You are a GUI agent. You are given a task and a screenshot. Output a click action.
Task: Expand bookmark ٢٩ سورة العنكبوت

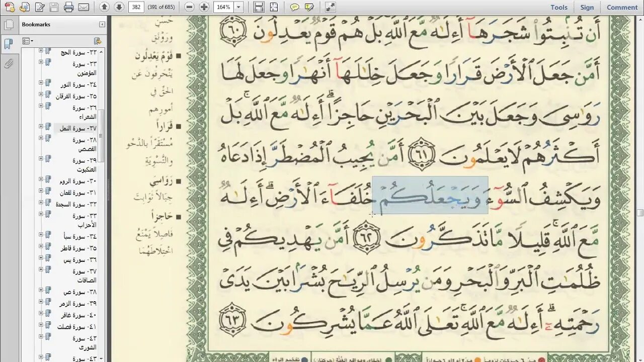coord(41,158)
